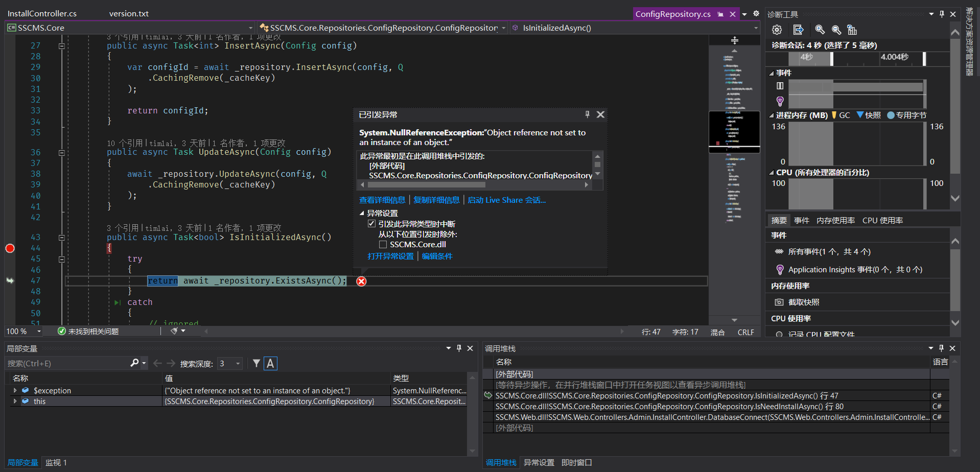This screenshot has height=472, width=980.
Task: Open the search depth dropdown
Action: click(x=238, y=363)
